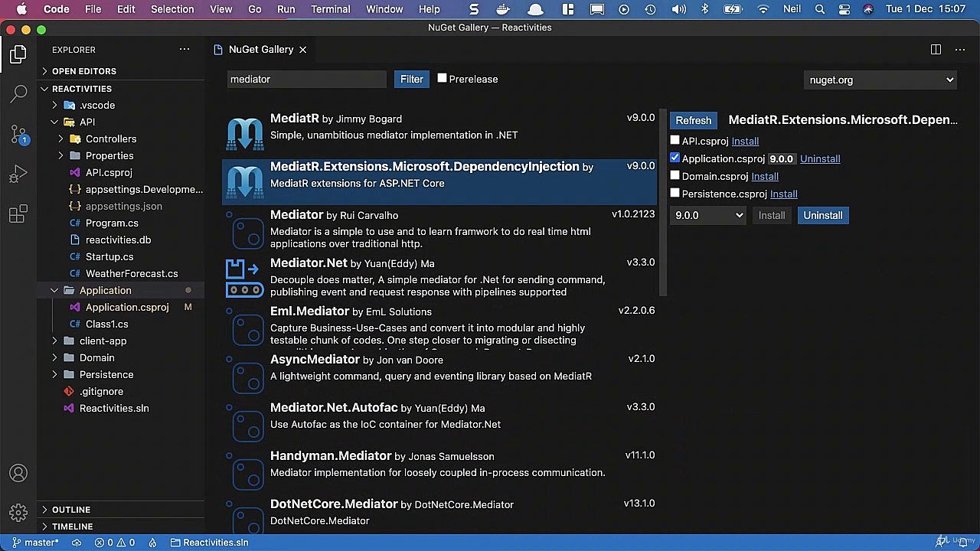The image size is (980, 551).
Task: Open the Search view in activity bar
Action: [18, 94]
